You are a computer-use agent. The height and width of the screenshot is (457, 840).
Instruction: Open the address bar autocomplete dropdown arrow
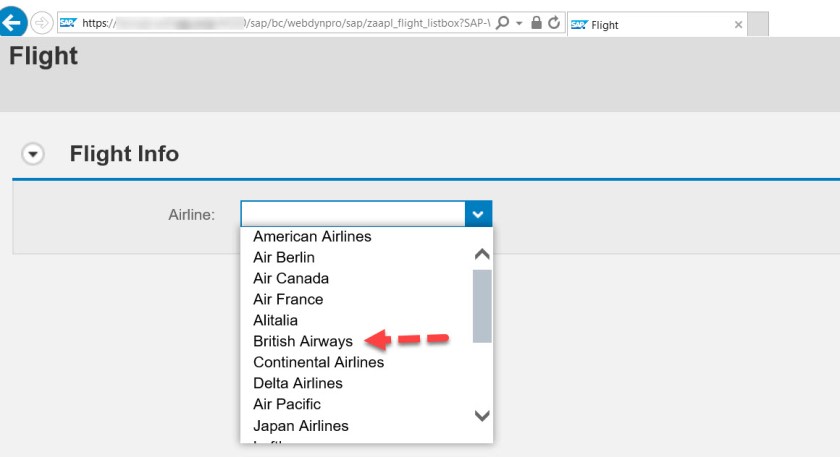coord(520,22)
